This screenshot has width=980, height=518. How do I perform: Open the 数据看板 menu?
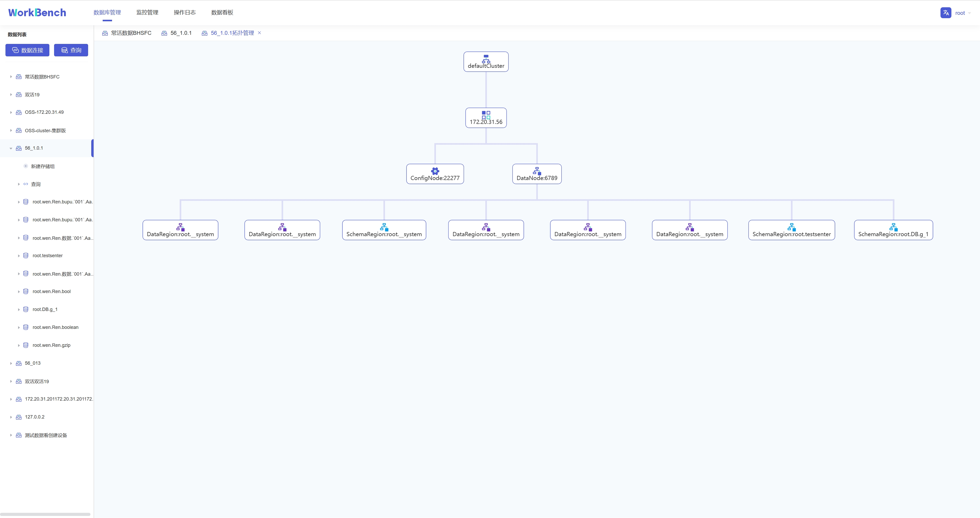click(222, 12)
